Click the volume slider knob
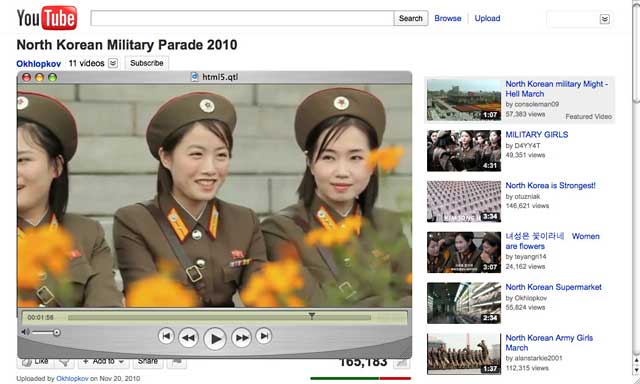This screenshot has height=384, width=640. point(57,333)
